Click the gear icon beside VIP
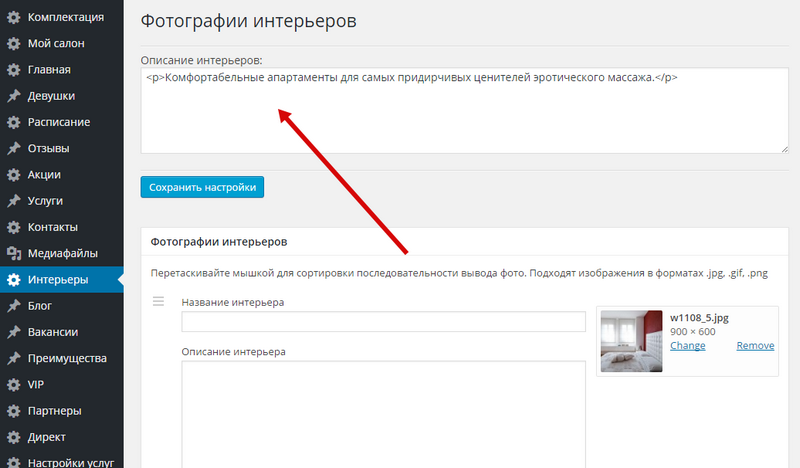This screenshot has width=800, height=468. coord(14,385)
